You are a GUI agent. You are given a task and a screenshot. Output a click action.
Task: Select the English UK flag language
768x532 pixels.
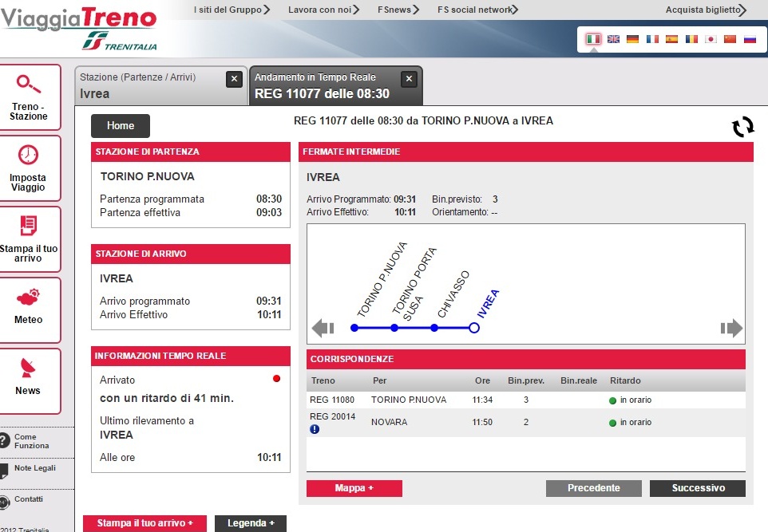(613, 38)
